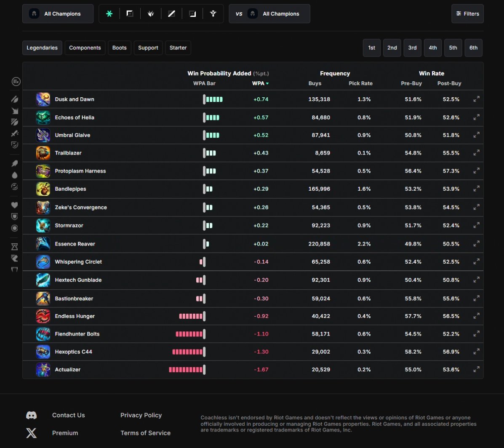
Task: Toggle the 2nd item slot filter
Action: click(x=392, y=48)
